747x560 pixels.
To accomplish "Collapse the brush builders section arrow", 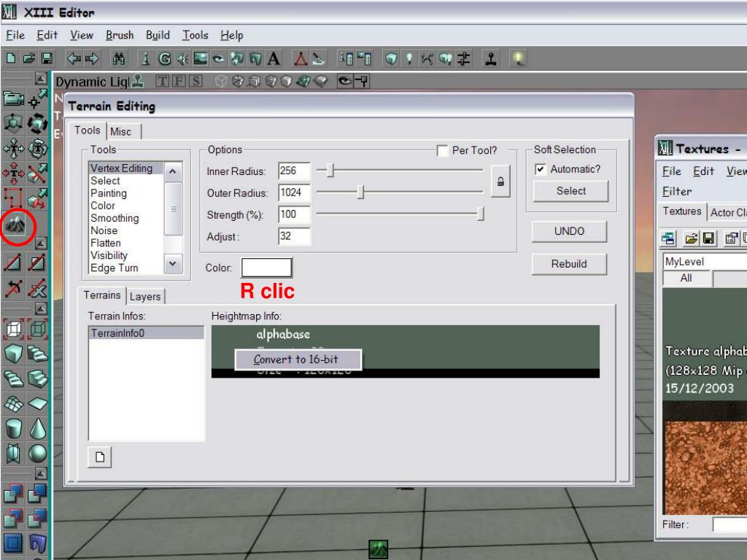I will [x=42, y=308].
